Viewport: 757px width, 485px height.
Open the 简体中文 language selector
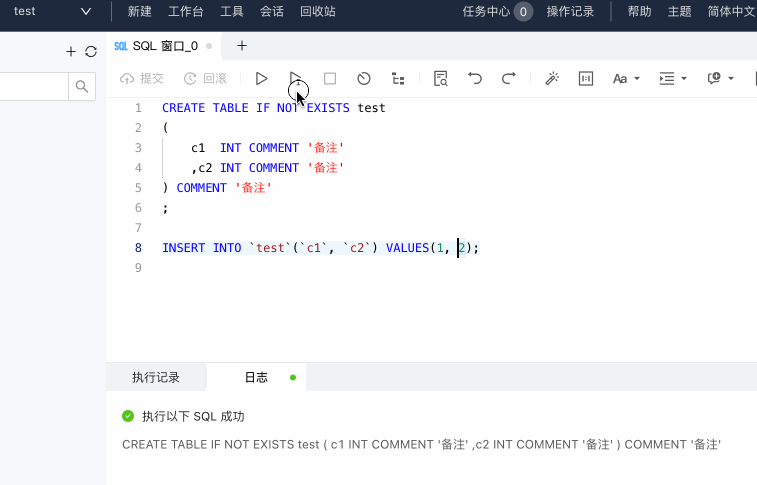coord(731,11)
